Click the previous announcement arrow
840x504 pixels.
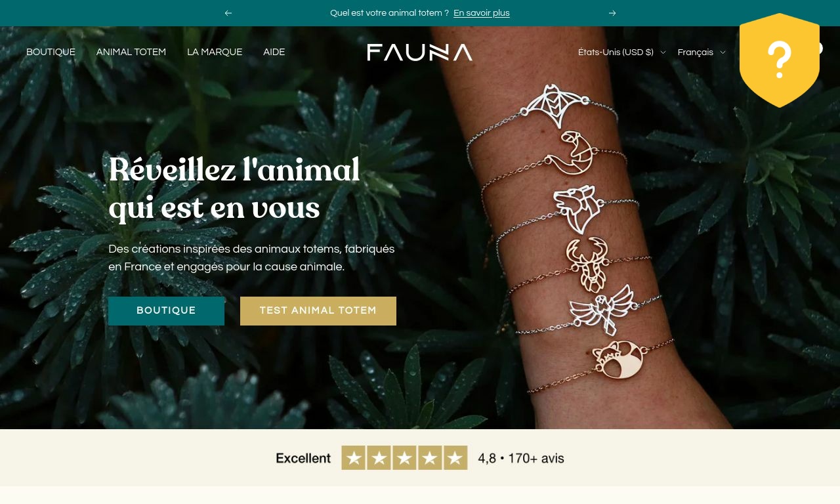pos(228,13)
